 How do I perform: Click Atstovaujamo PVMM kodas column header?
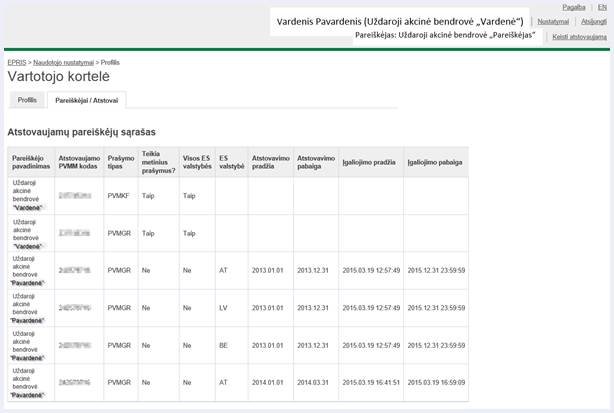pos(79,162)
